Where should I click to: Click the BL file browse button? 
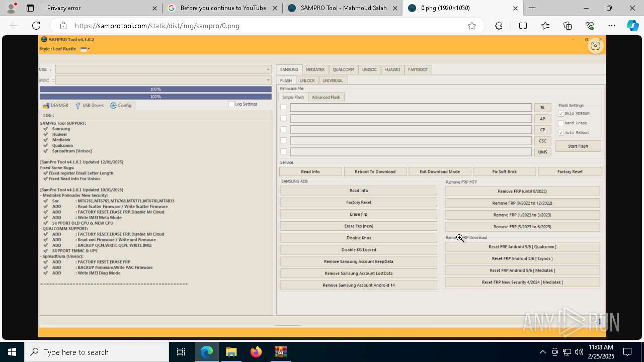(542, 108)
